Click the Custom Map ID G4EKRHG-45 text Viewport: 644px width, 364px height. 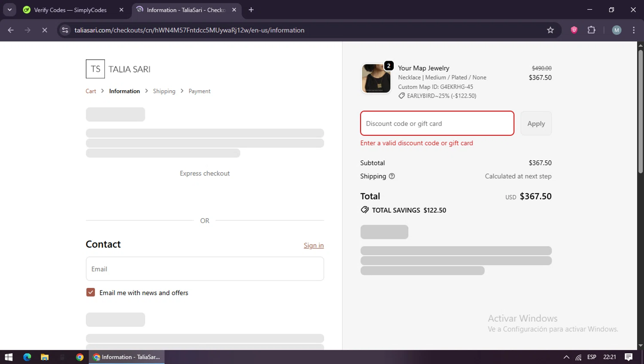tap(435, 87)
